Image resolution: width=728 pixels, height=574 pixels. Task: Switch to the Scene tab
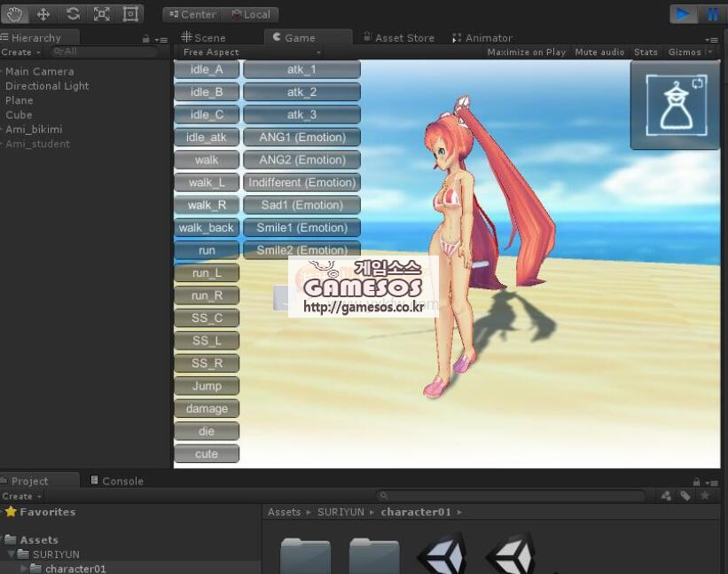(x=203, y=37)
